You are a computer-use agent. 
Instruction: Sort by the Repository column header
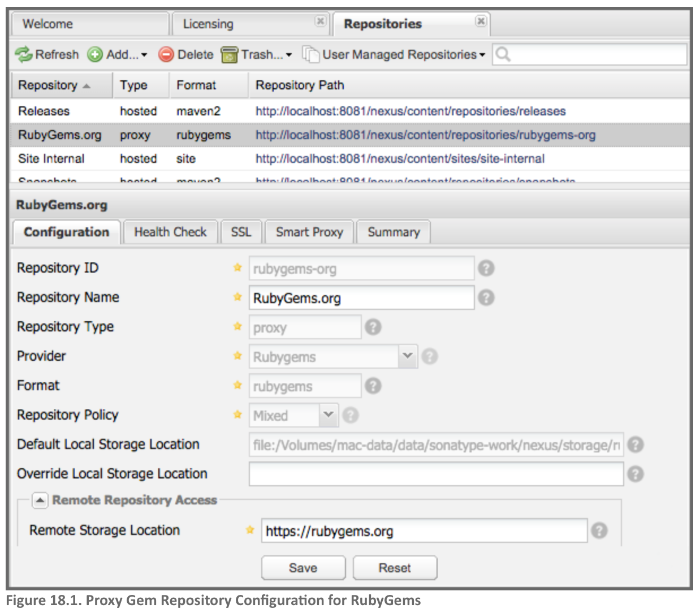[48, 85]
